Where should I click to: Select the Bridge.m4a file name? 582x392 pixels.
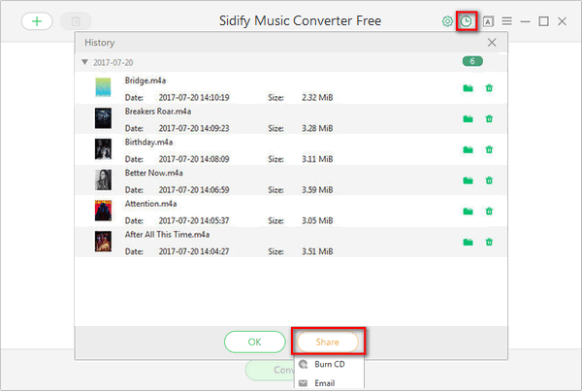(x=145, y=81)
